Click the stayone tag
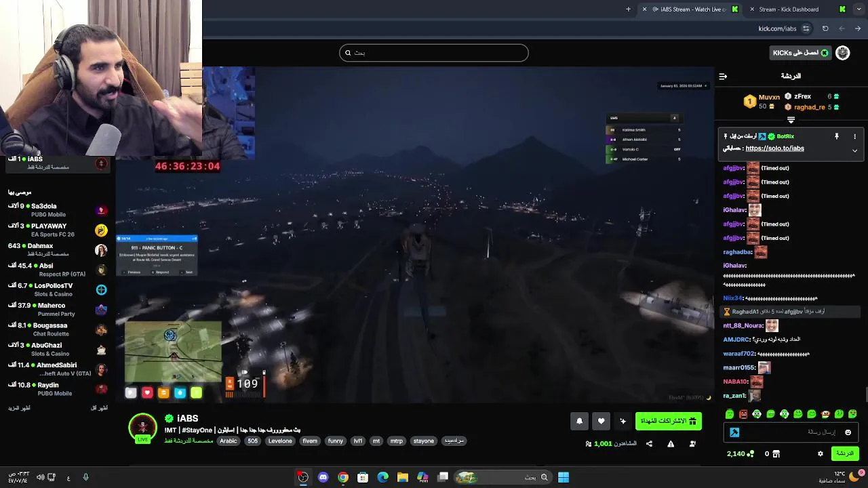868x488 pixels. tap(424, 441)
